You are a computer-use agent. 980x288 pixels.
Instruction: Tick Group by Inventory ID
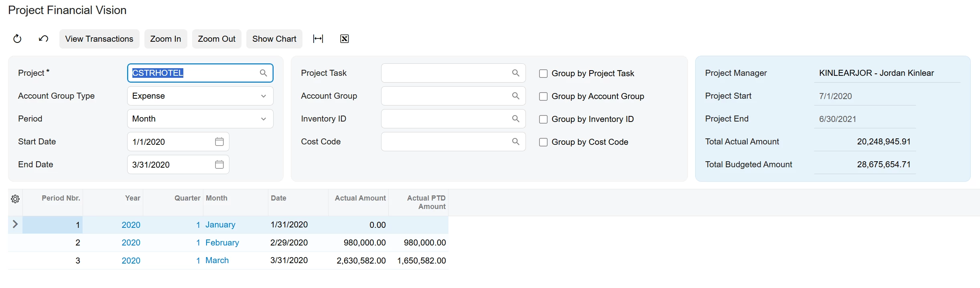click(x=543, y=119)
